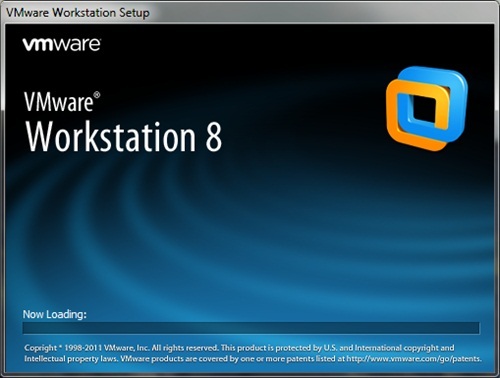Click the dark center of the Workstation icon
The image size is (500, 378).
[424, 109]
